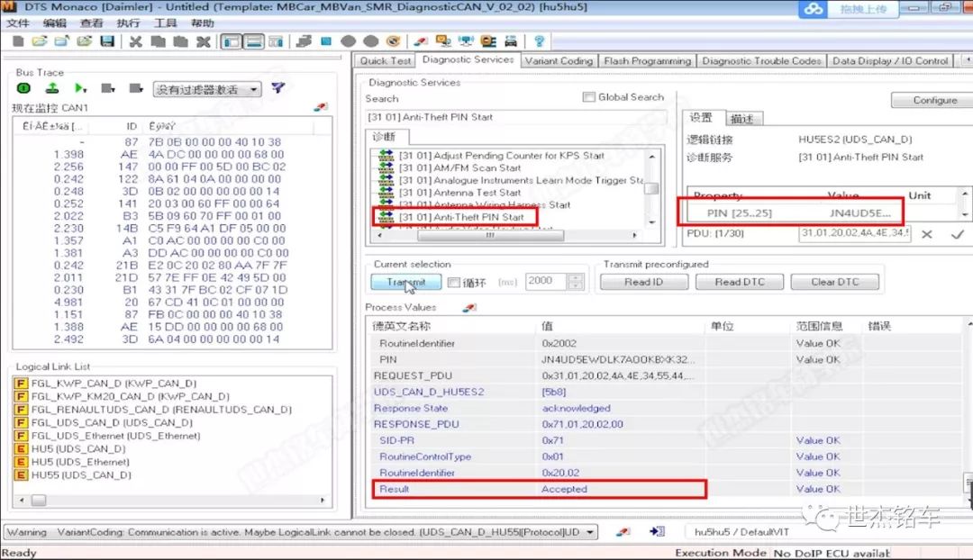The image size is (973, 560).
Task: Open the 文件 menu
Action: (x=18, y=23)
